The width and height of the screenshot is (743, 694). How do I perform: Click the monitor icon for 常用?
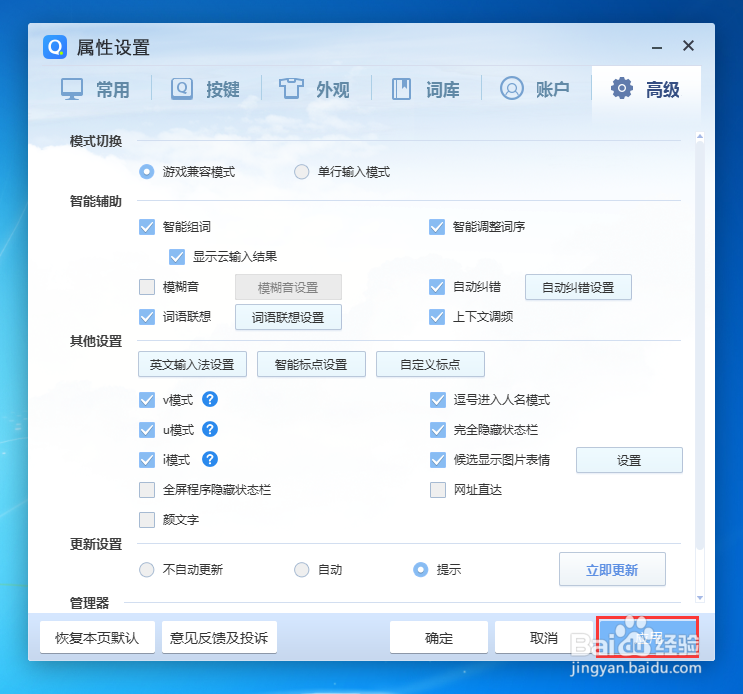click(x=72, y=89)
